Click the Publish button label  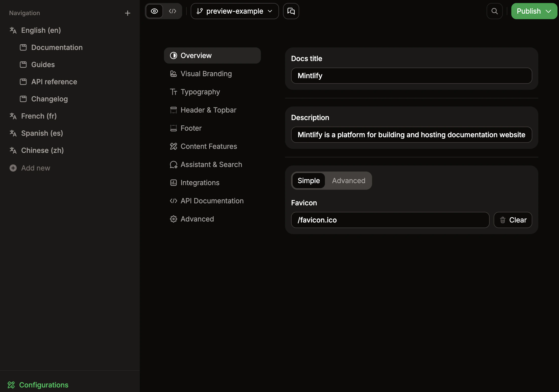tap(529, 11)
